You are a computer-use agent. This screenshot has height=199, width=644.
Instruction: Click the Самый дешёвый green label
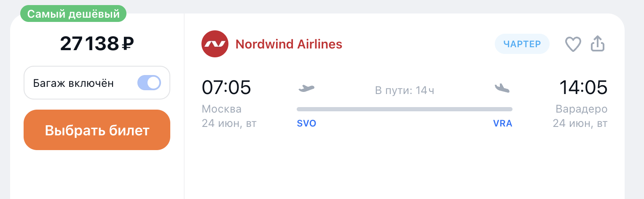[x=73, y=14]
